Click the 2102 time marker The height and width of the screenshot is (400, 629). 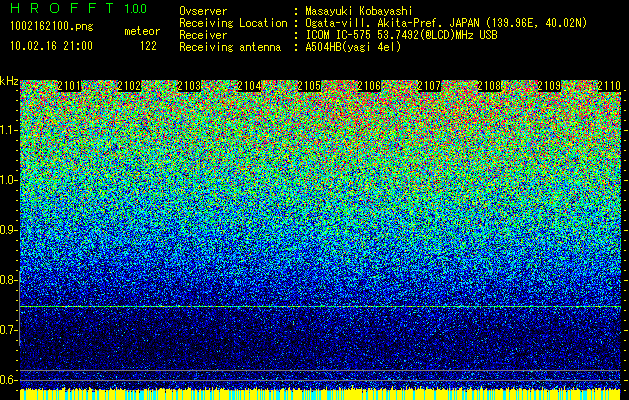click(x=129, y=86)
